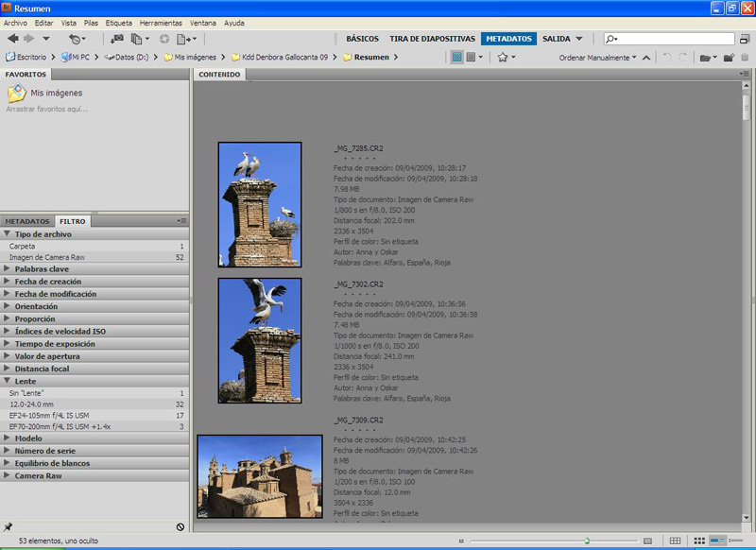The width and height of the screenshot is (756, 550).
Task: Delete item with trash icon
Action: 745,58
